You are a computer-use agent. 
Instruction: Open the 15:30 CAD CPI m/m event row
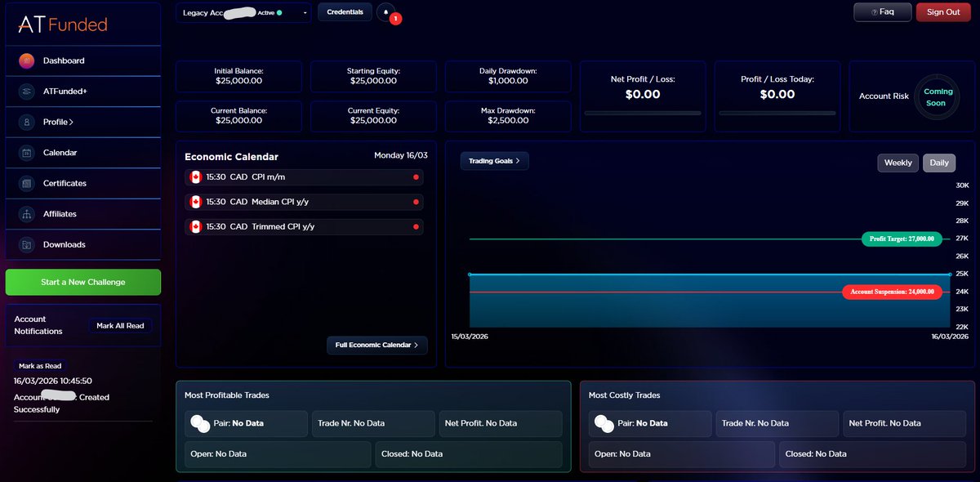(x=304, y=177)
